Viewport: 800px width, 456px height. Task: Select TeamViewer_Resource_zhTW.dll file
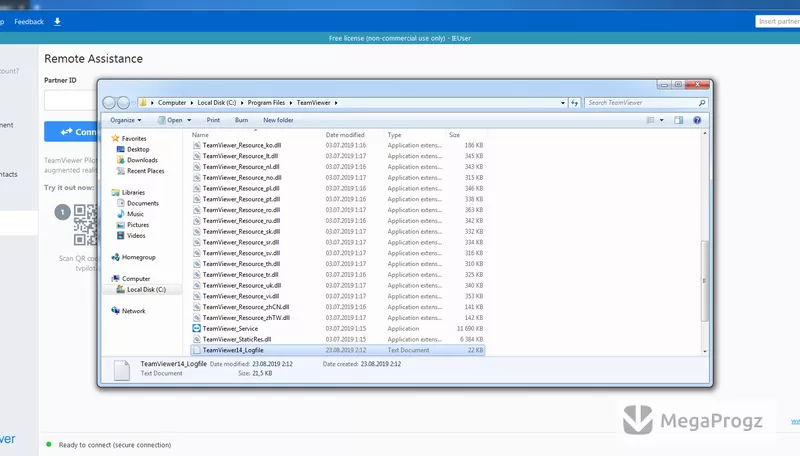pyautogui.click(x=246, y=318)
